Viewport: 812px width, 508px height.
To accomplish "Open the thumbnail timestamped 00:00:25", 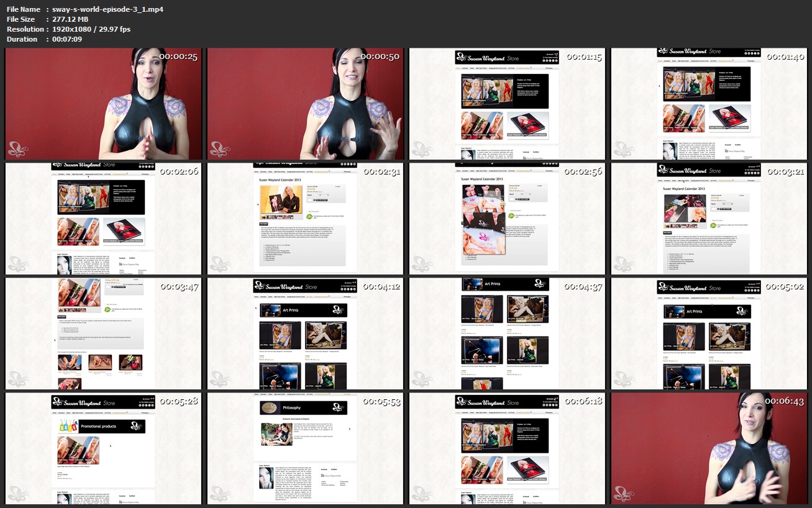I will (104, 104).
